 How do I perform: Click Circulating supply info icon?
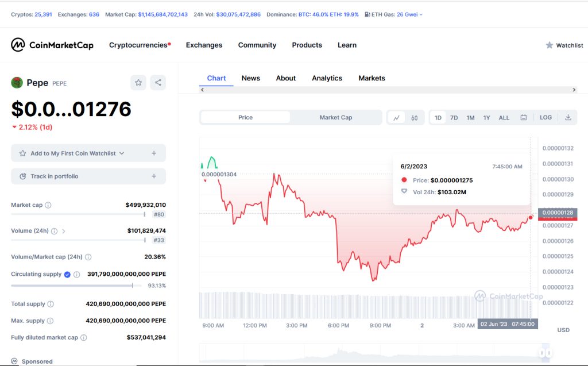pyautogui.click(x=76, y=275)
